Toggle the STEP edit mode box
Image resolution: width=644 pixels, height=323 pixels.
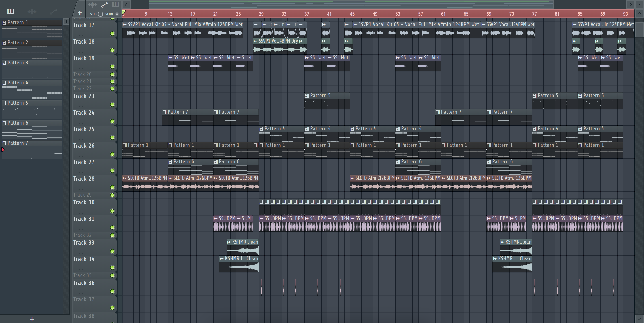[x=100, y=14]
